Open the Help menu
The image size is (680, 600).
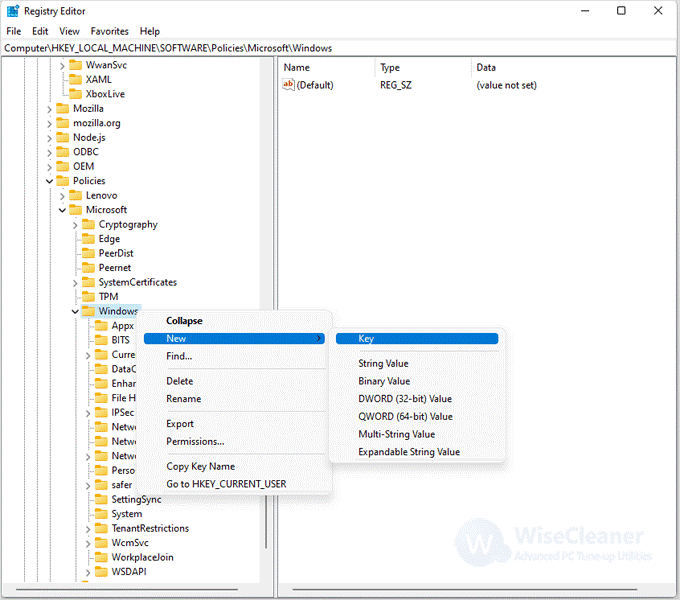pos(150,31)
